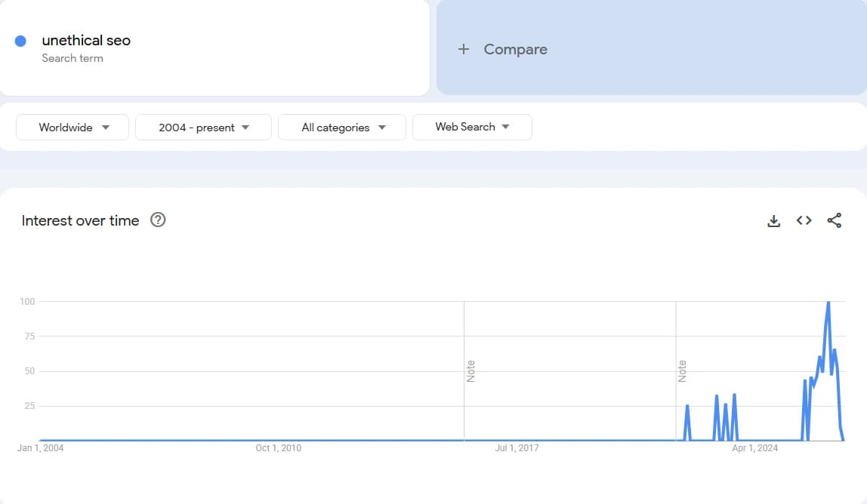Image resolution: width=867 pixels, height=504 pixels.
Task: Click the Apr 1, 2024 axis label
Action: pyautogui.click(x=754, y=448)
